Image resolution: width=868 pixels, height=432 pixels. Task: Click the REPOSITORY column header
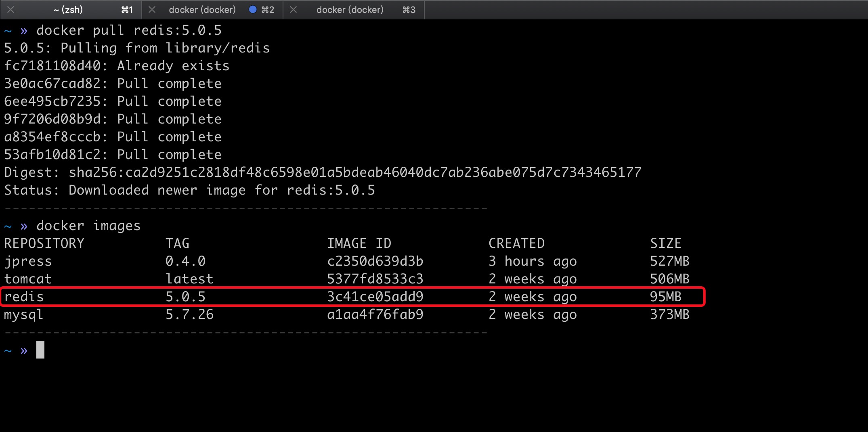click(44, 243)
